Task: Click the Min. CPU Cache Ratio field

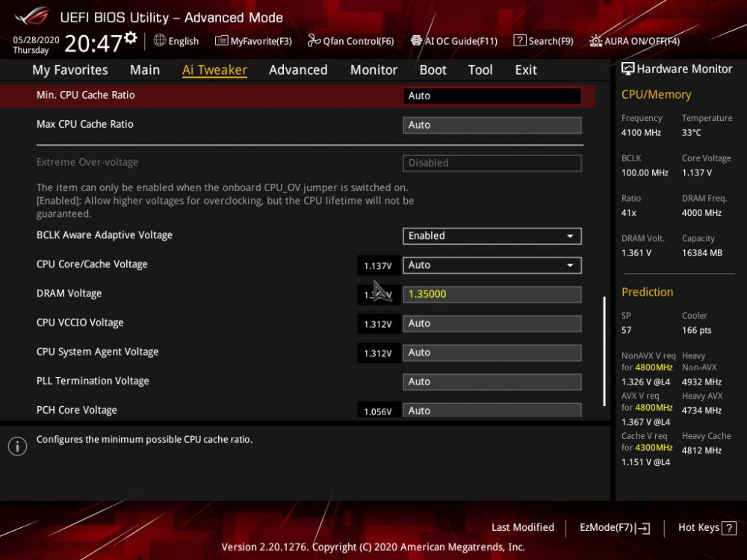Action: pyautogui.click(x=492, y=96)
